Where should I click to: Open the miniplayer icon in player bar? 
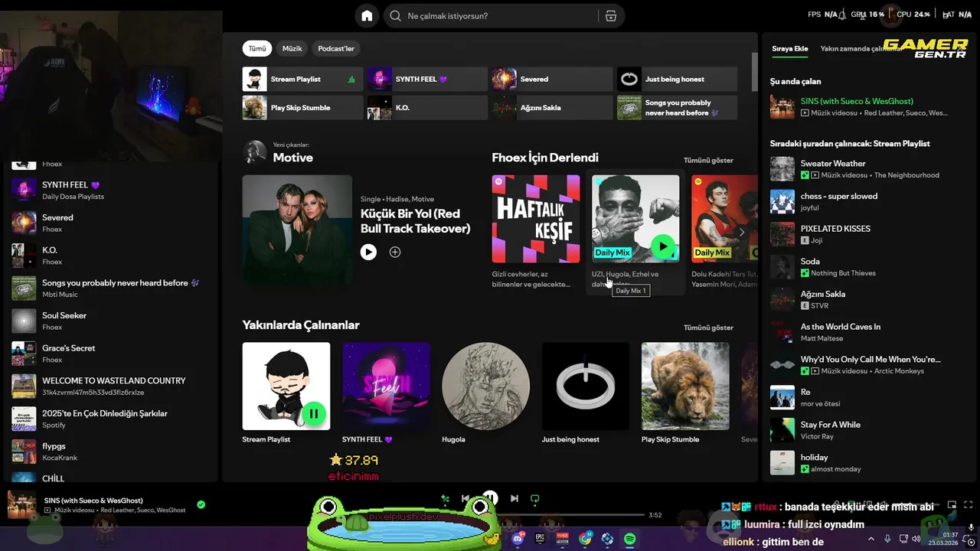[x=952, y=505]
